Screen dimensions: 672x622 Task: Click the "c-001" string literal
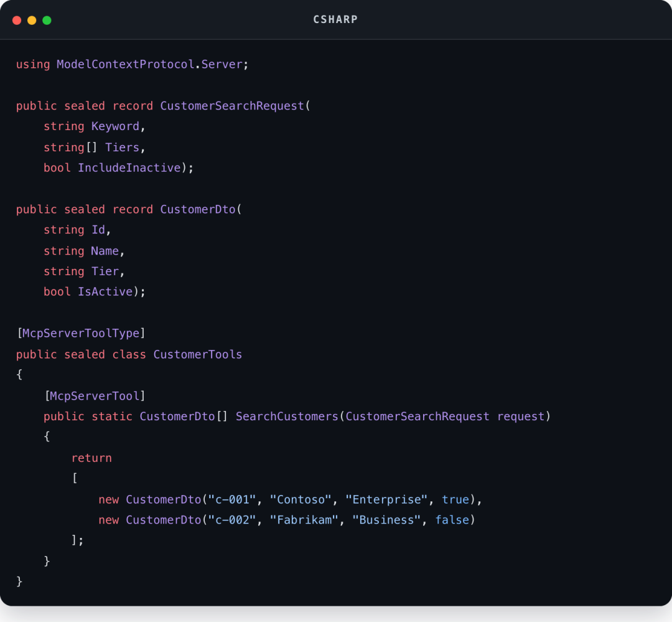pos(232,500)
